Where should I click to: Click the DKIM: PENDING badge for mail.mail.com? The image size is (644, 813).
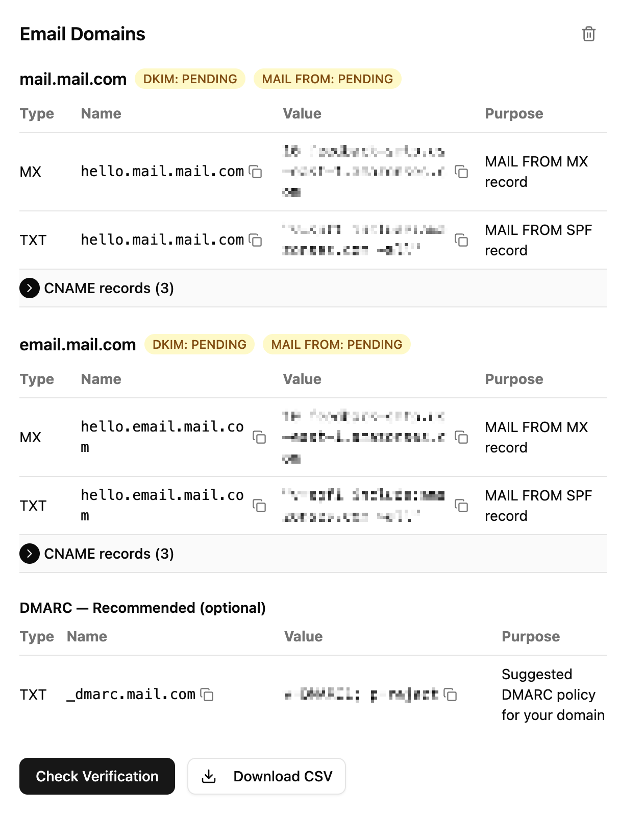click(x=189, y=79)
